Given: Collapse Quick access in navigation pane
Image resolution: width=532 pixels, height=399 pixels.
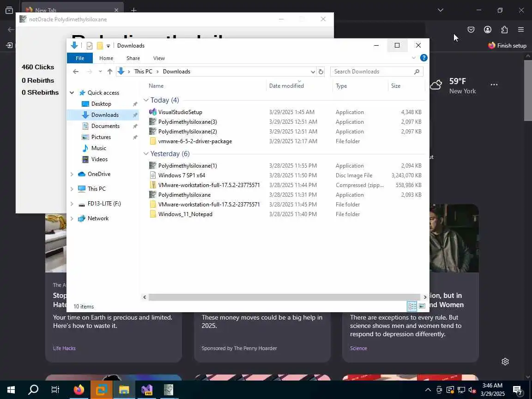Looking at the screenshot, I should click(x=72, y=93).
